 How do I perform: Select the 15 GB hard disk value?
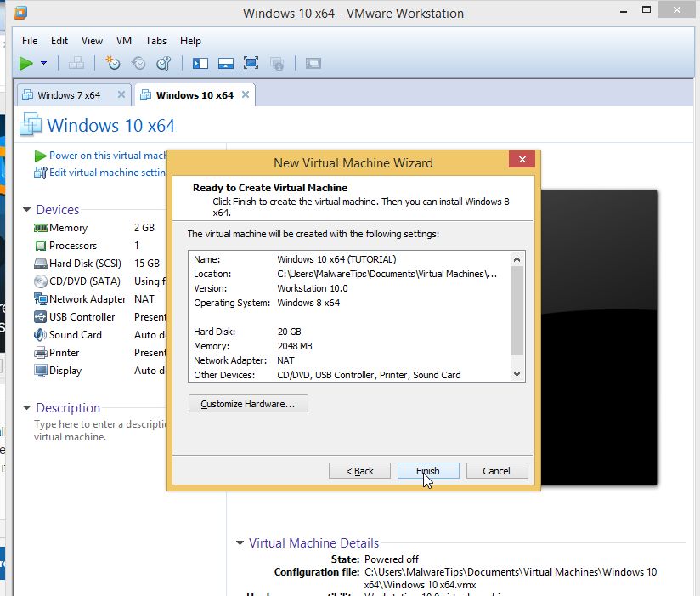coord(147,264)
